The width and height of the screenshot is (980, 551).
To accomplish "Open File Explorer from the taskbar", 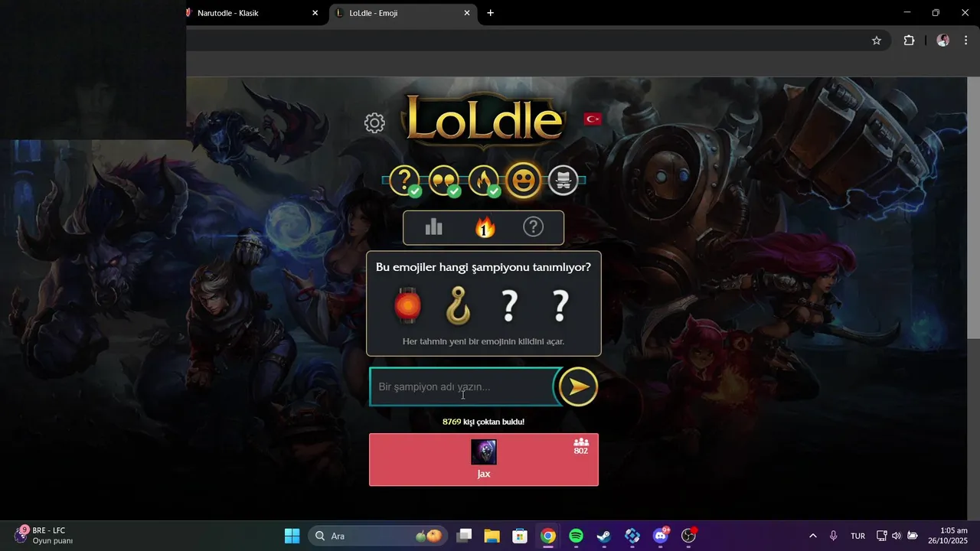I will pyautogui.click(x=492, y=536).
